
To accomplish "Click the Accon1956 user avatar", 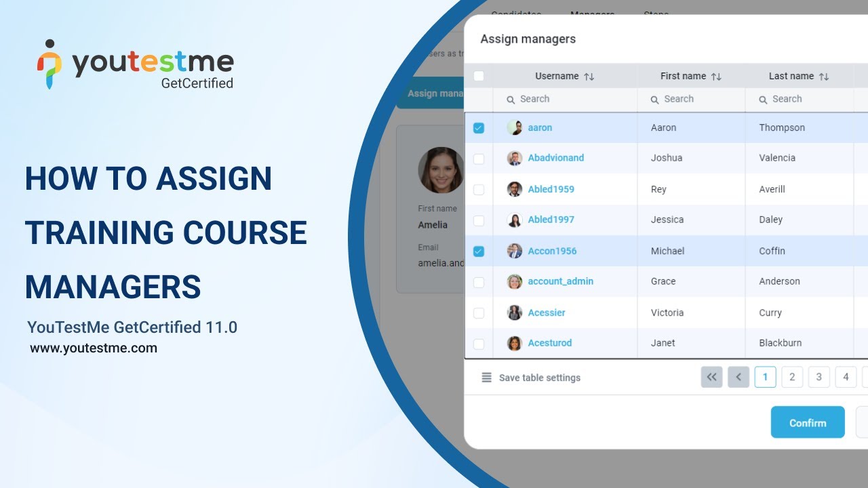I will point(515,251).
